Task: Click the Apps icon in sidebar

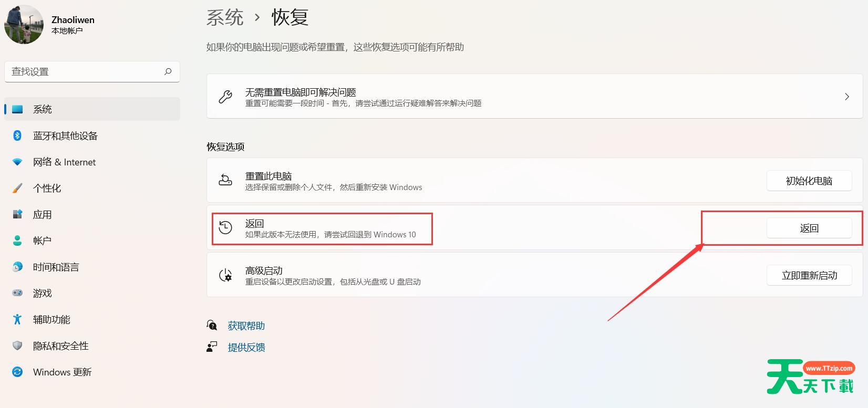Action: tap(17, 214)
